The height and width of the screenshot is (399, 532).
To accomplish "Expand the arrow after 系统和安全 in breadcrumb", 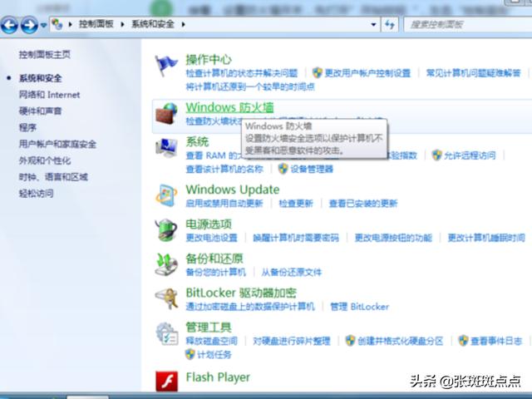I will click(x=183, y=24).
